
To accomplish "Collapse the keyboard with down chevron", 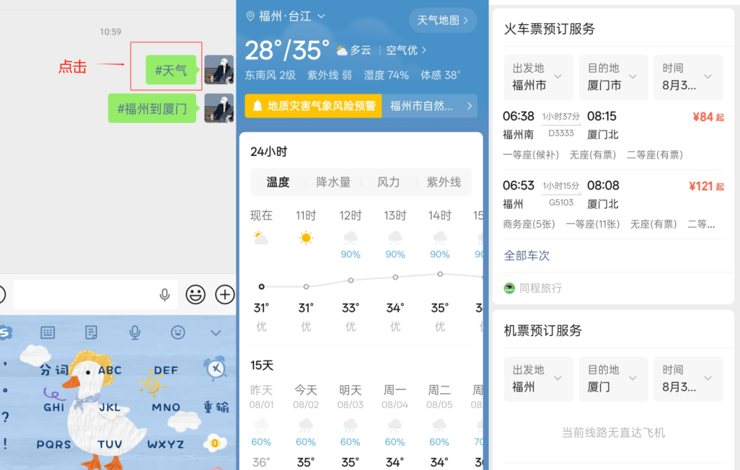I will [x=216, y=332].
